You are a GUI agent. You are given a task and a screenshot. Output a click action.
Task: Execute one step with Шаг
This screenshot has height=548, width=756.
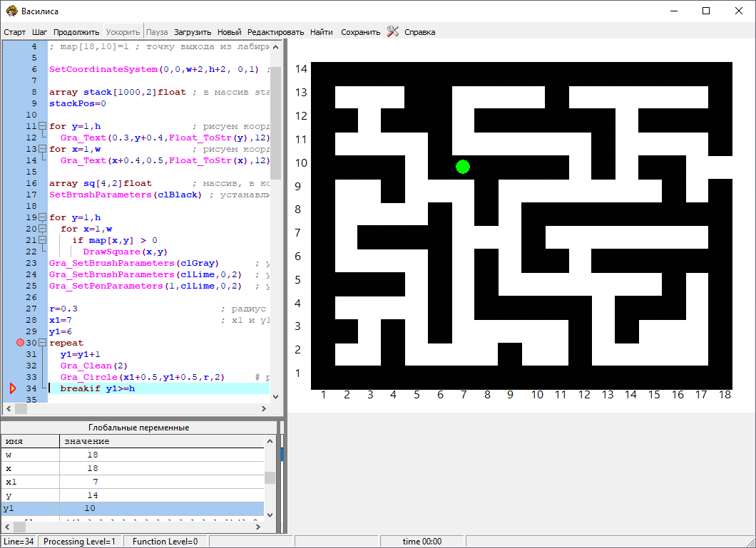coord(40,32)
